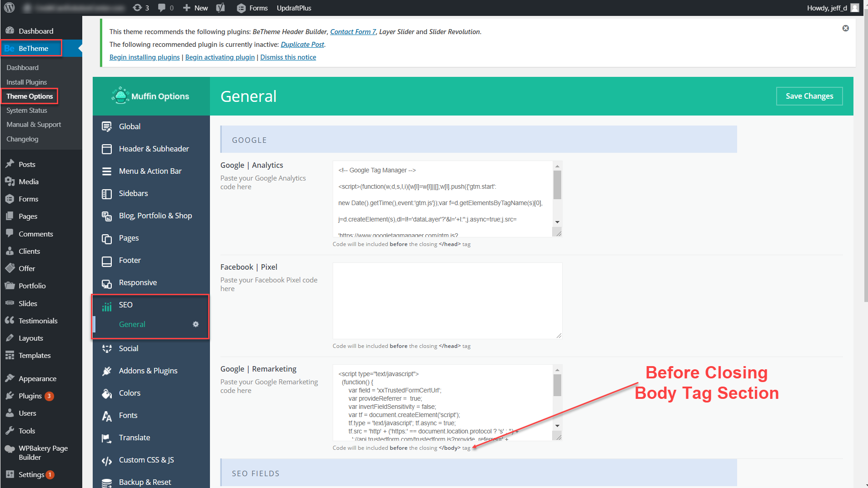This screenshot has height=488, width=868.
Task: Click the gear icon beside General submenu
Action: pyautogui.click(x=195, y=324)
